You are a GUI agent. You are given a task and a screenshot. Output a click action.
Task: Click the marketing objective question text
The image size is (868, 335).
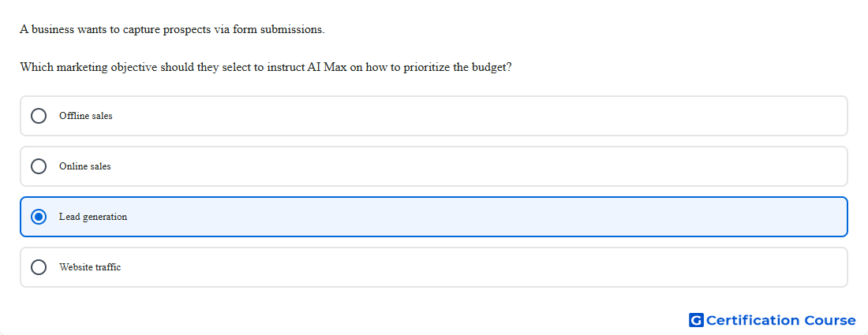[x=266, y=68]
